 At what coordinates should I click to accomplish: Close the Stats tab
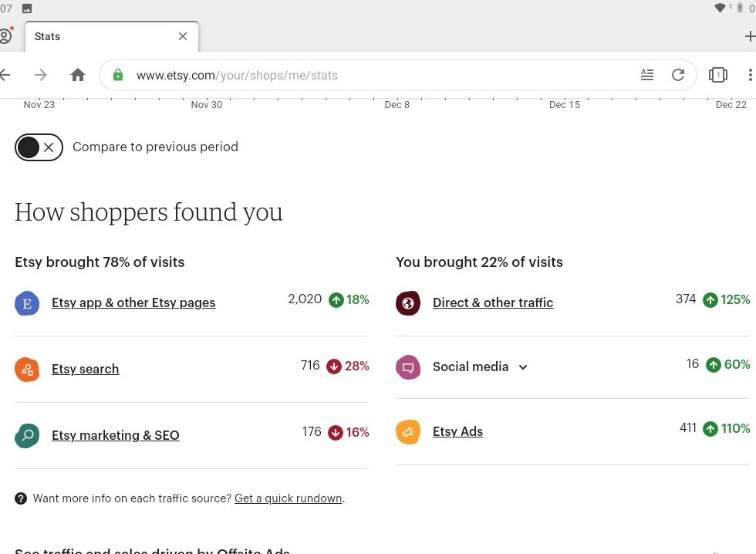[x=183, y=36]
